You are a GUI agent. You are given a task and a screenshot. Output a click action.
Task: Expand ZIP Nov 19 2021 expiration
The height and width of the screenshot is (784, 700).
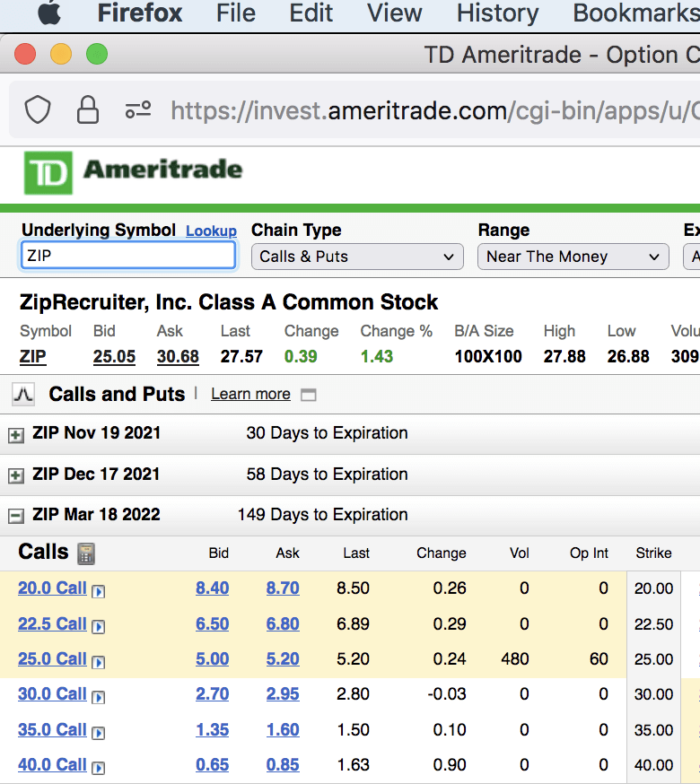coord(15,434)
